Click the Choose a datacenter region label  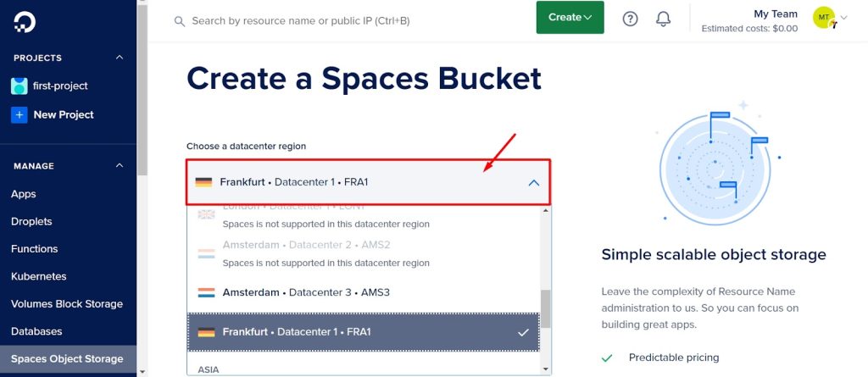click(x=246, y=147)
